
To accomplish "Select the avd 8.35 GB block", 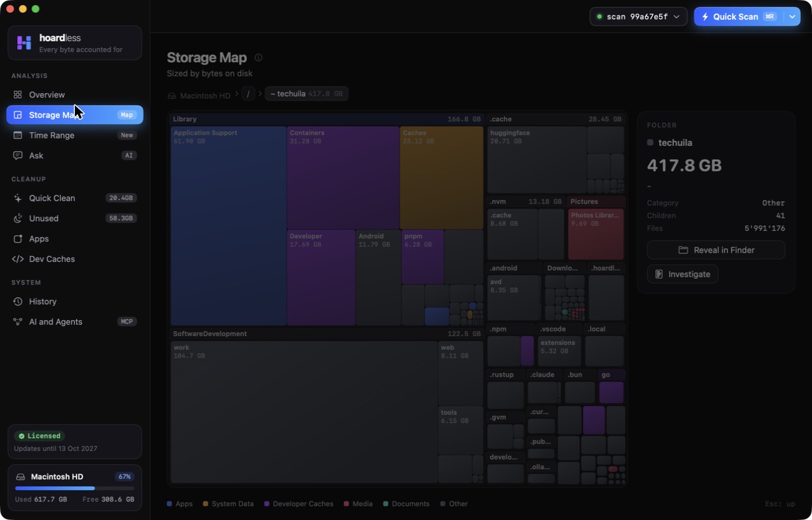I will [514, 297].
